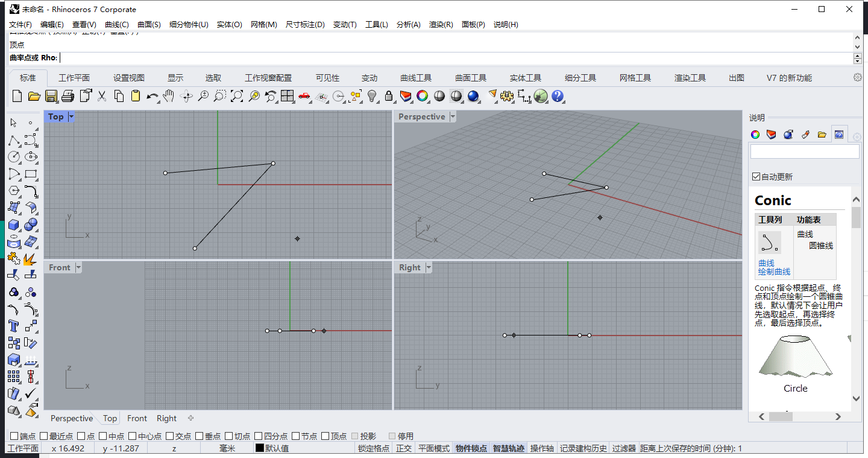Click the checkmark icon in the left sidebar
868x458 pixels.
31,394
